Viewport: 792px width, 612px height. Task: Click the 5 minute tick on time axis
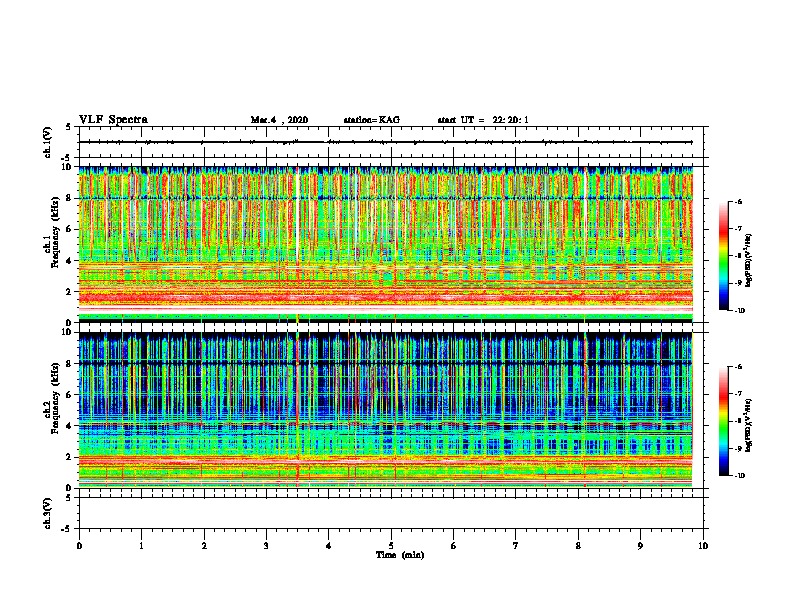click(x=391, y=546)
